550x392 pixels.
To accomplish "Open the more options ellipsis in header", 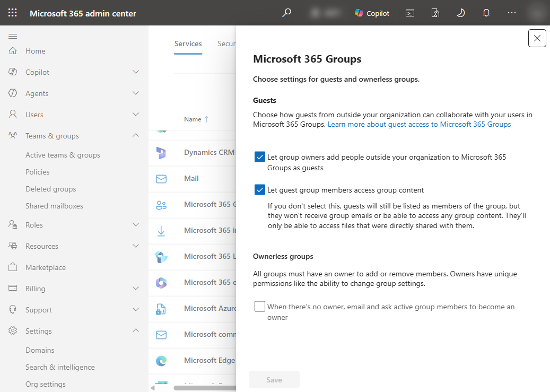I will point(512,13).
